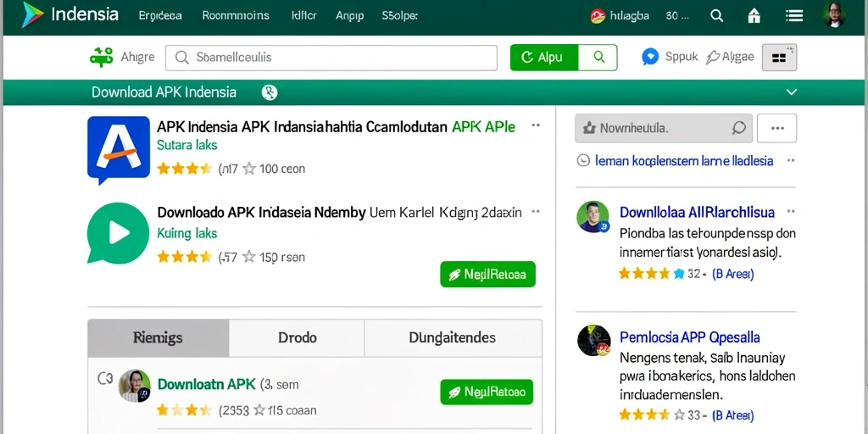Image resolution: width=868 pixels, height=434 pixels.
Task: Open the Anpip menu item
Action: tap(350, 15)
